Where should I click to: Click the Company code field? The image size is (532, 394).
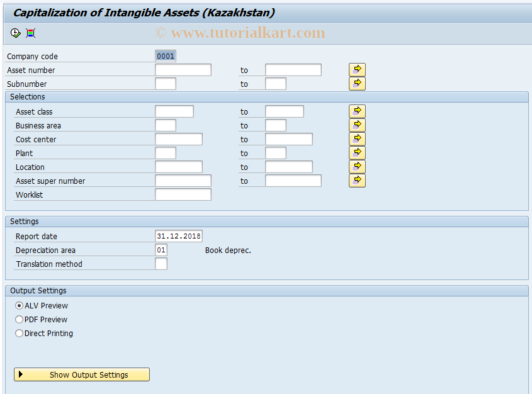click(x=166, y=56)
